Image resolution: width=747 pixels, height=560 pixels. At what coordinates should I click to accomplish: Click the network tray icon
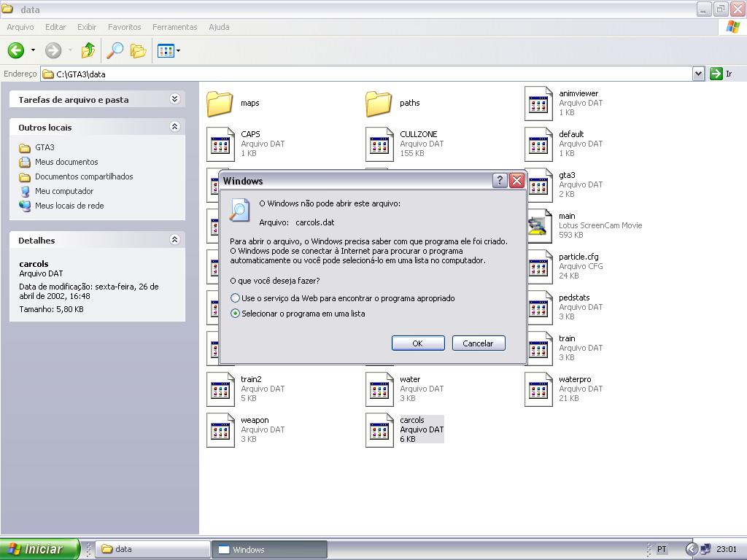(705, 549)
